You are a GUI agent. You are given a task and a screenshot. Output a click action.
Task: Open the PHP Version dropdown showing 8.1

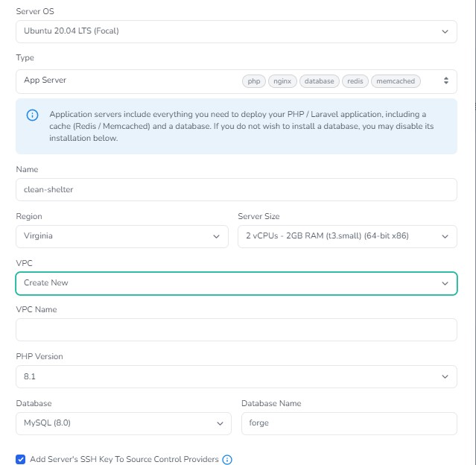pos(236,376)
